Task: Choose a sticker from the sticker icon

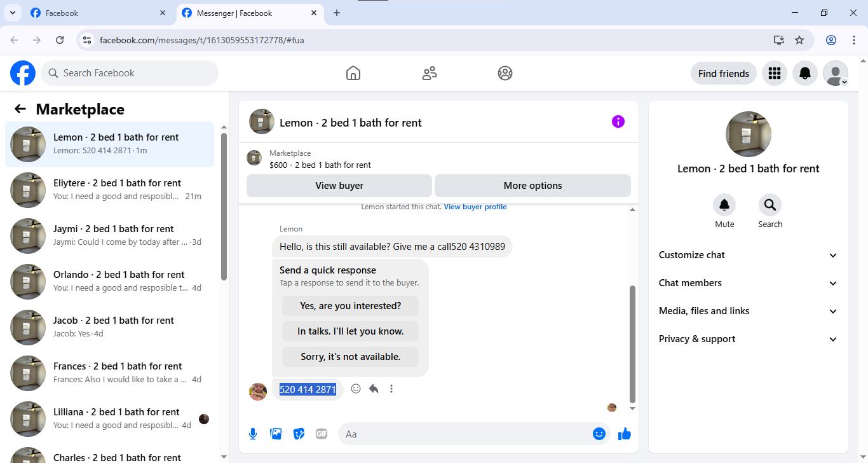Action: pyautogui.click(x=299, y=434)
